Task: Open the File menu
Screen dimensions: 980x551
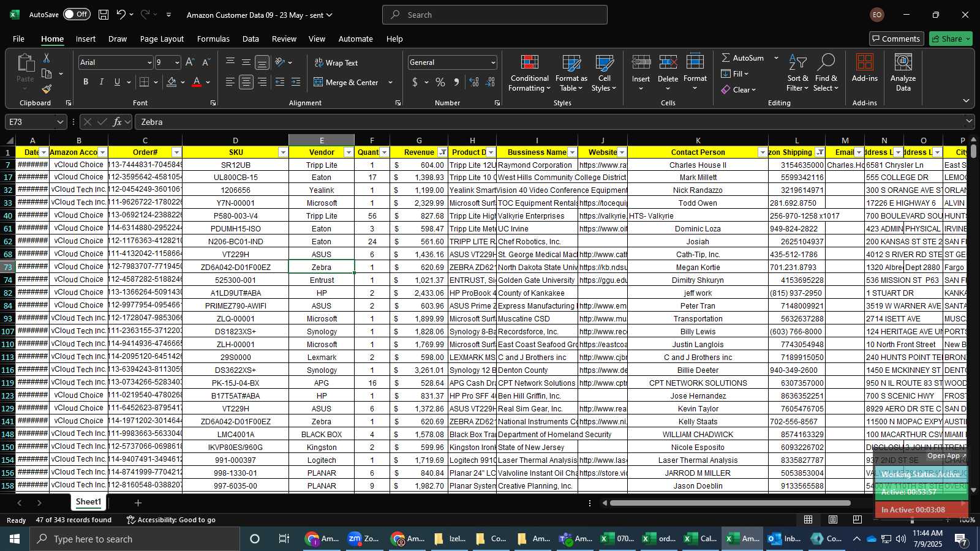Action: [x=18, y=39]
